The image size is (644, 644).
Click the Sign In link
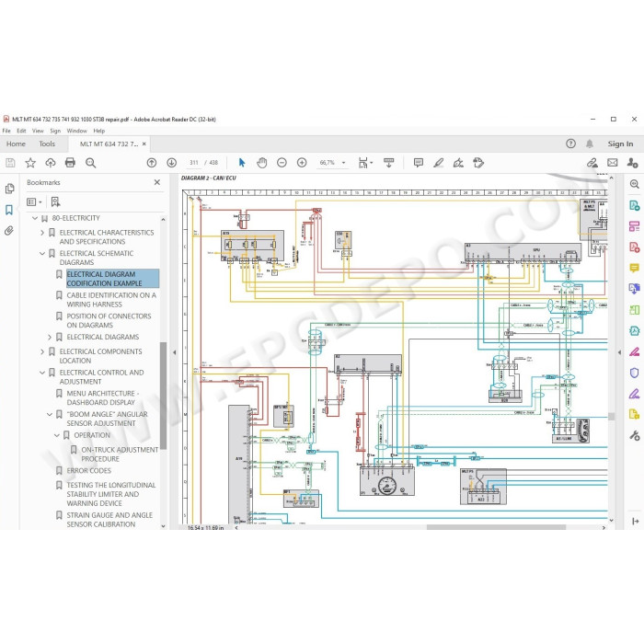[620, 144]
